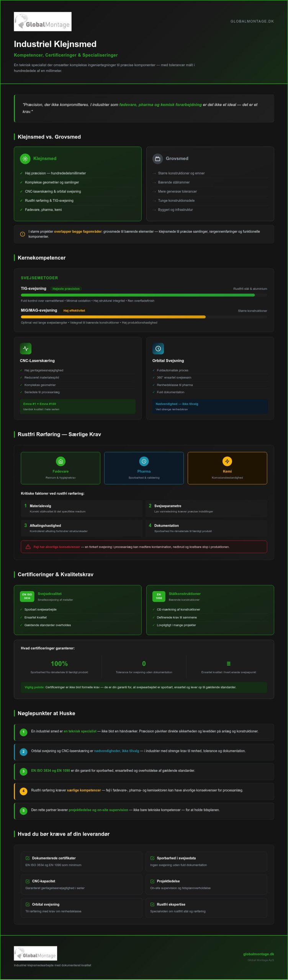The height and width of the screenshot is (980, 288).
Task: Click the GLOBALMONTAGE.DK text in the header
Action: tap(252, 21)
